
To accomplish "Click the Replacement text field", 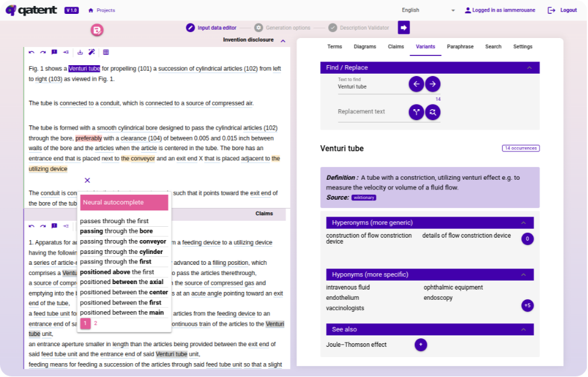I will 371,112.
